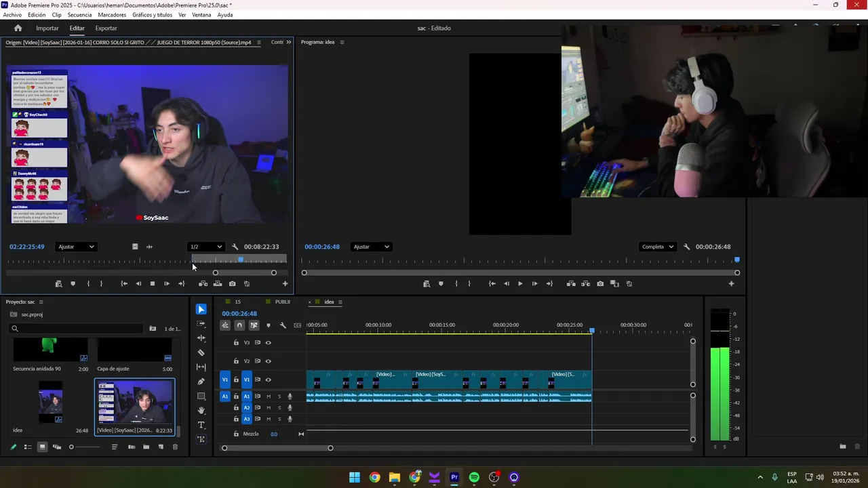Screen dimensions: 868x488
Task: Toggle visibility eye for track V1
Action: coord(268,380)
